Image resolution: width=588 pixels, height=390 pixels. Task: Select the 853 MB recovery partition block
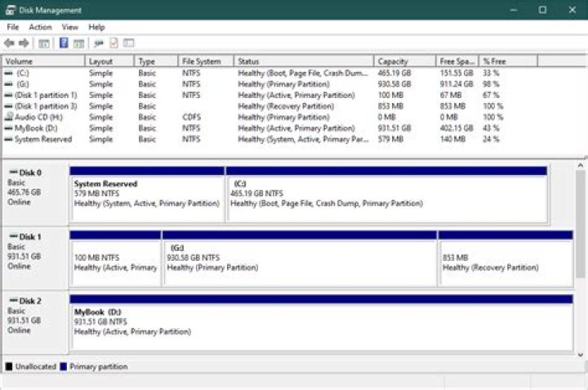[x=506, y=258]
